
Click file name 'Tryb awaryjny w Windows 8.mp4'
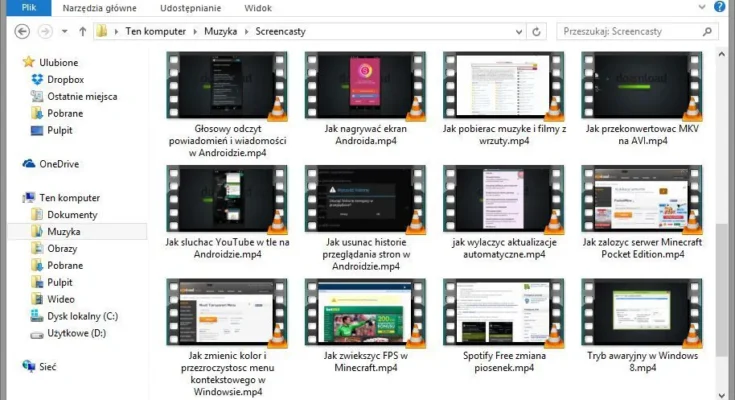point(643,362)
